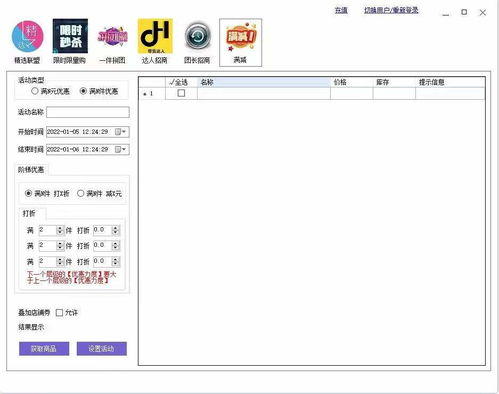Sort by the 库存 column header
The image size is (499, 394).
click(394, 82)
